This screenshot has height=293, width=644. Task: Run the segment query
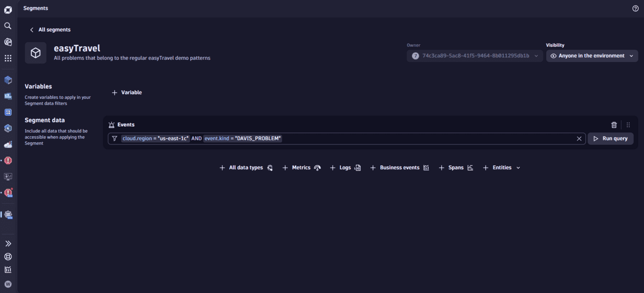pyautogui.click(x=610, y=138)
